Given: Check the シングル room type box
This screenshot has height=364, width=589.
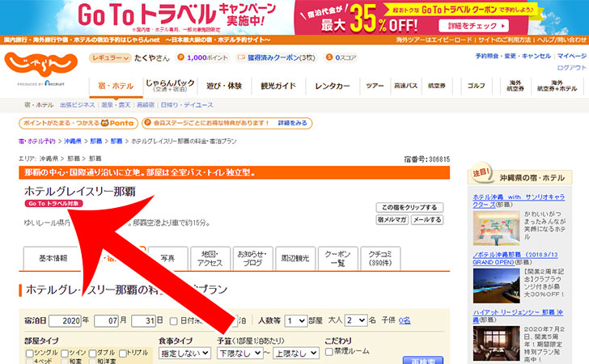Looking at the screenshot, I should pyautogui.click(x=30, y=353).
